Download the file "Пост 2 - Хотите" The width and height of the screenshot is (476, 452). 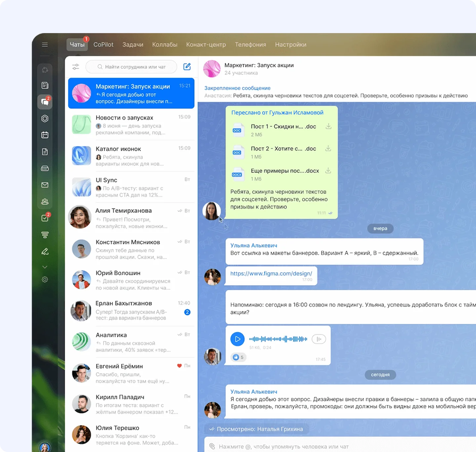328,149
